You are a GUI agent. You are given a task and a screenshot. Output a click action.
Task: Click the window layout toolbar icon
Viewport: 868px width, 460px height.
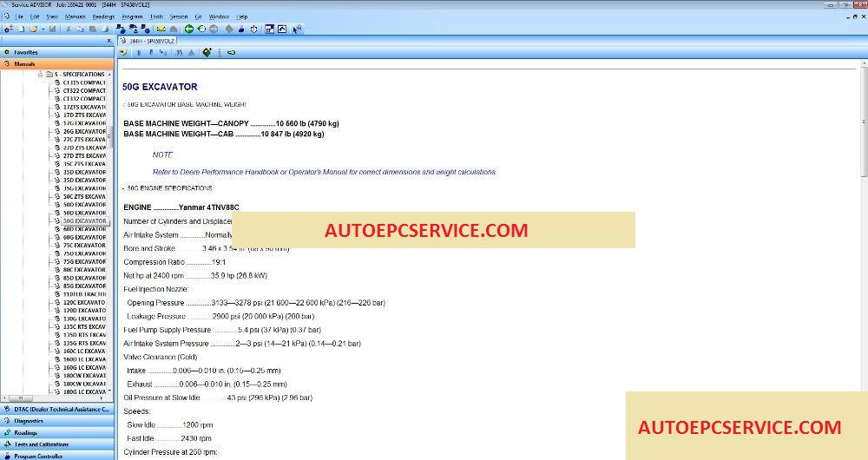coord(270,30)
